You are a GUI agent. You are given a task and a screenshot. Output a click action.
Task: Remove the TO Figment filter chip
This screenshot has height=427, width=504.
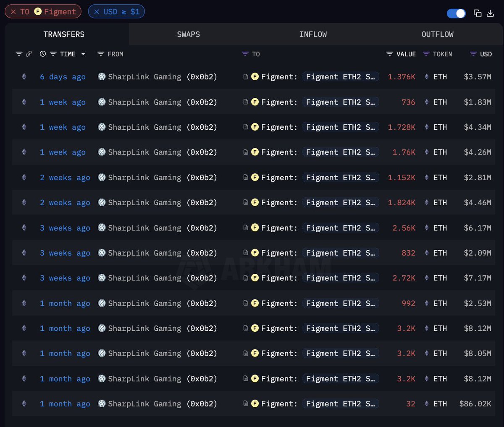(x=13, y=12)
